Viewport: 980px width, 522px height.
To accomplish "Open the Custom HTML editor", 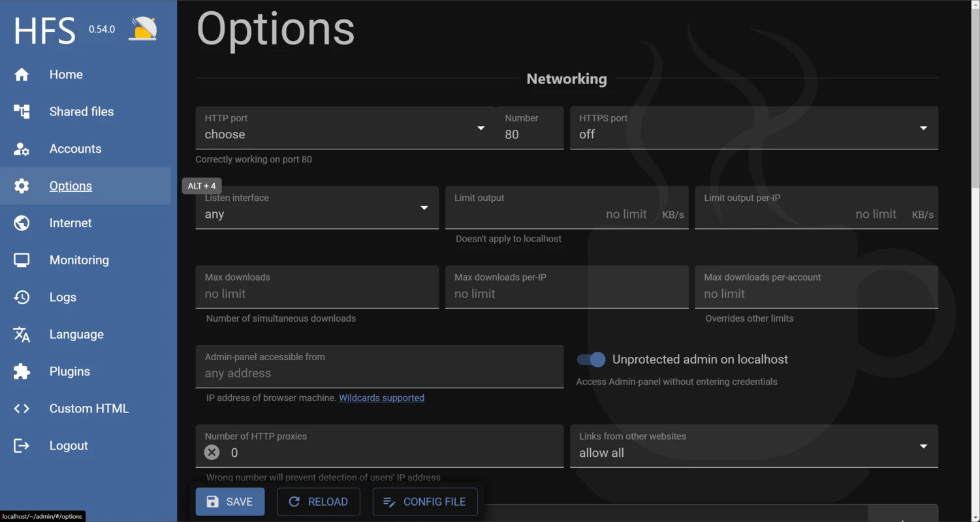I will coord(89,408).
